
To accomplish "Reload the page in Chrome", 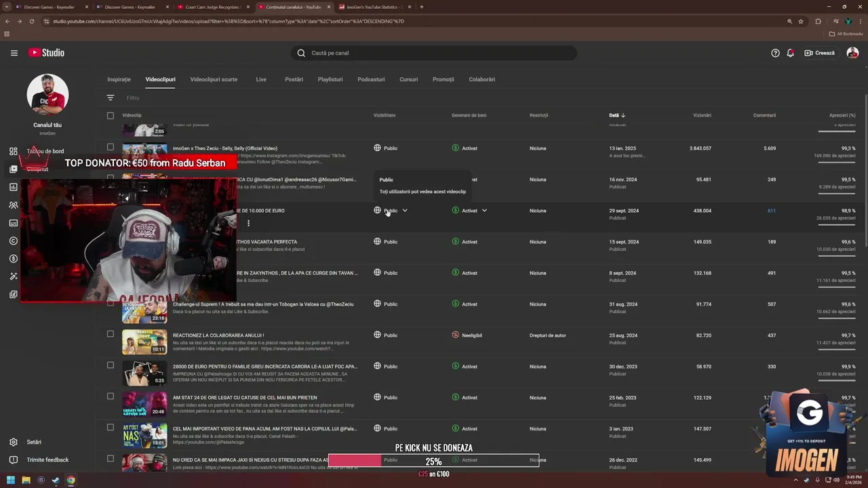I will pyautogui.click(x=32, y=21).
